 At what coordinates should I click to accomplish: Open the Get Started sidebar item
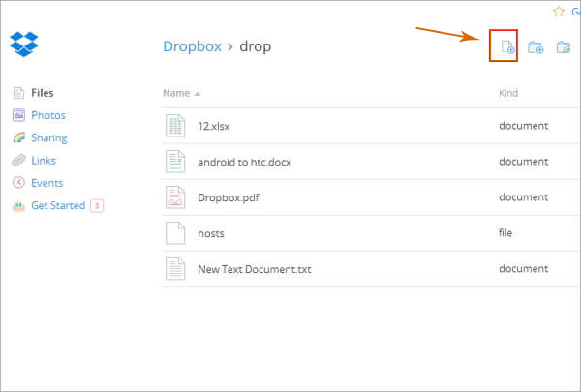pyautogui.click(x=58, y=205)
